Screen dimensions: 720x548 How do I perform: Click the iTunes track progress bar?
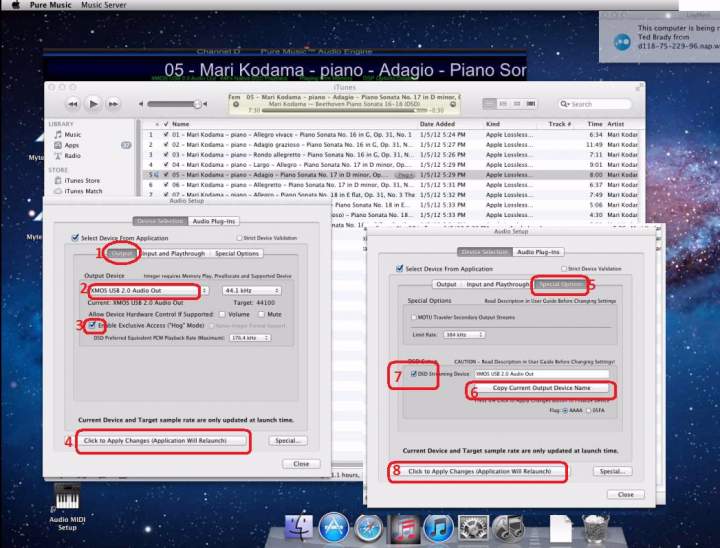(344, 110)
